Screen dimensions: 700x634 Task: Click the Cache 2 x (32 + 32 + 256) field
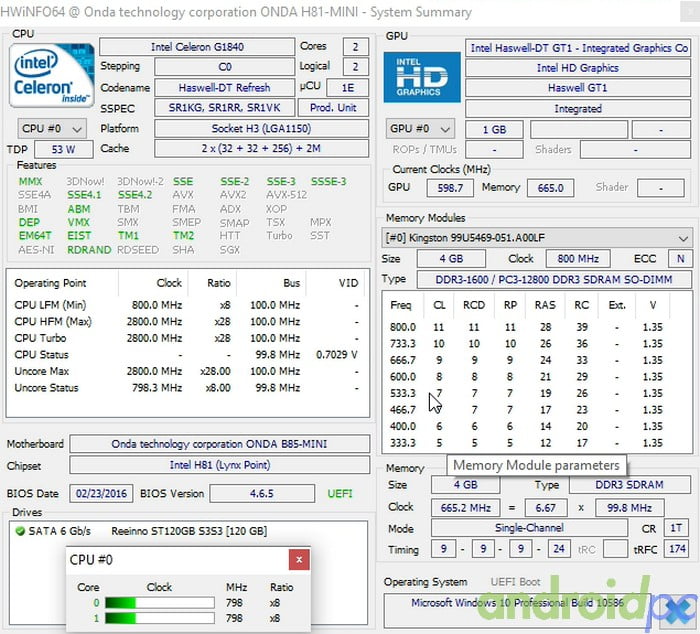pyautogui.click(x=262, y=148)
